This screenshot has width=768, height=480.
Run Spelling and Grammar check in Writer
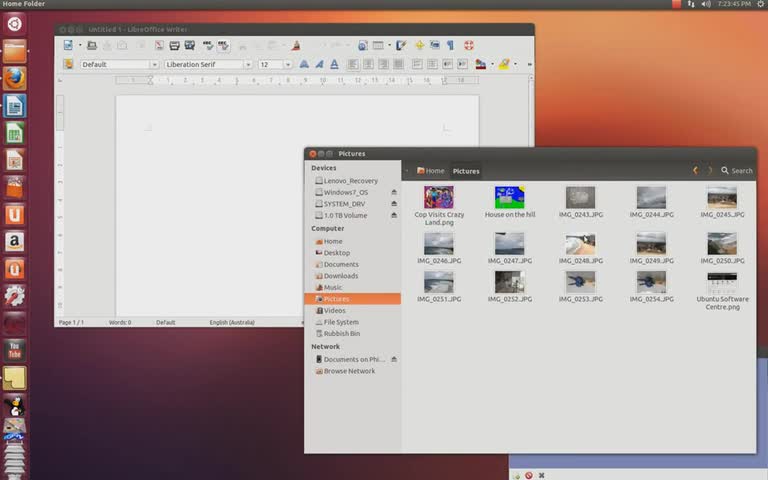(x=208, y=46)
